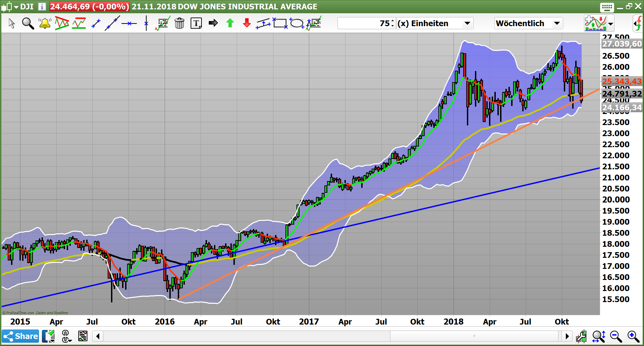Click the DJI ticker symbol in title
The width and height of the screenshot is (644, 346).
click(x=27, y=7)
